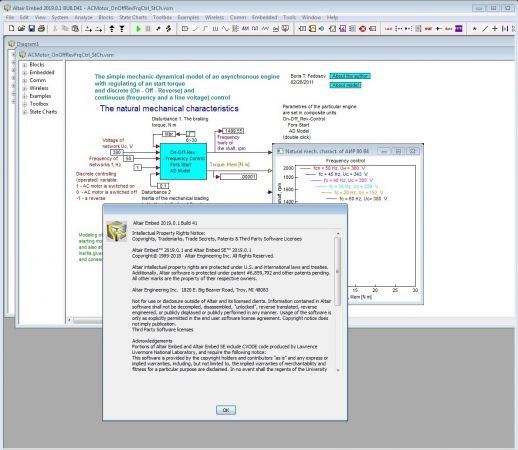Click OK in the About dialog
The image size is (518, 450).
click(x=226, y=410)
